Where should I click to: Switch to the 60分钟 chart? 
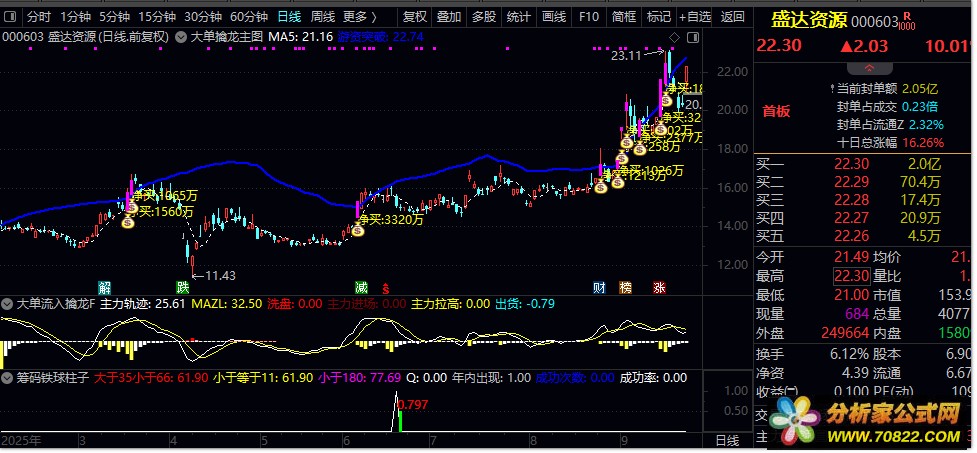pyautogui.click(x=249, y=17)
